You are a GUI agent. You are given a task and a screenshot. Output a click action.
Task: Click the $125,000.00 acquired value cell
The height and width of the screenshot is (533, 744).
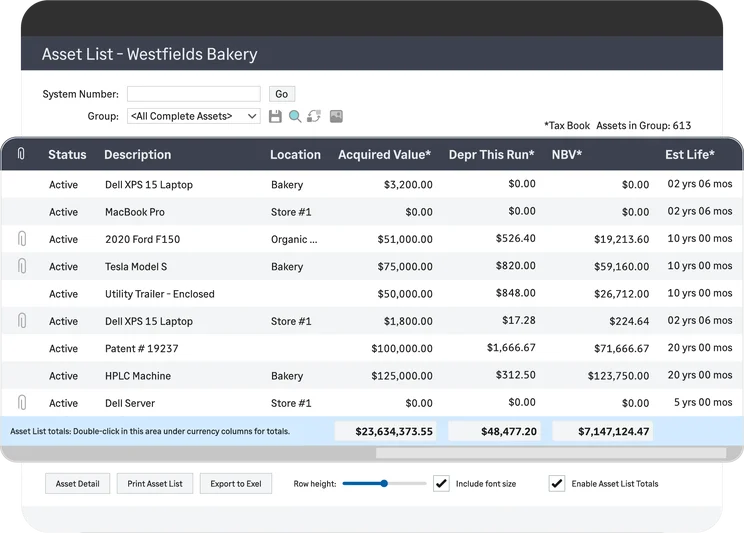pos(402,376)
